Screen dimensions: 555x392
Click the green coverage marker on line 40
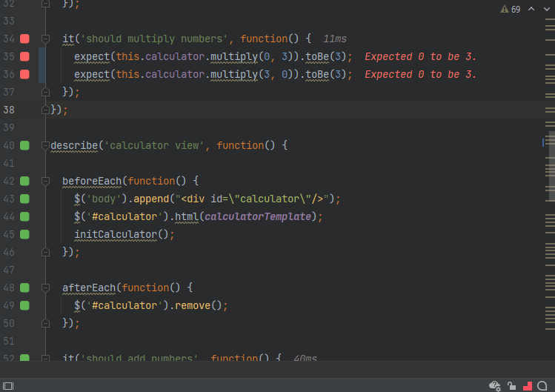click(x=24, y=145)
